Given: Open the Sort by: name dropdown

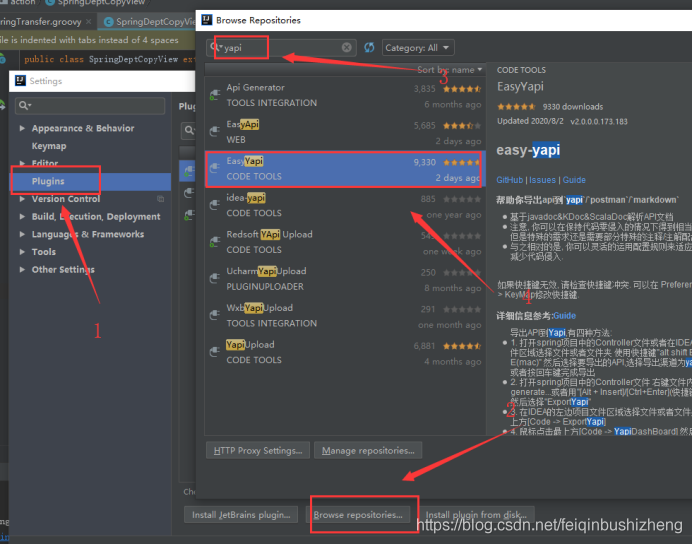Looking at the screenshot, I should [449, 70].
